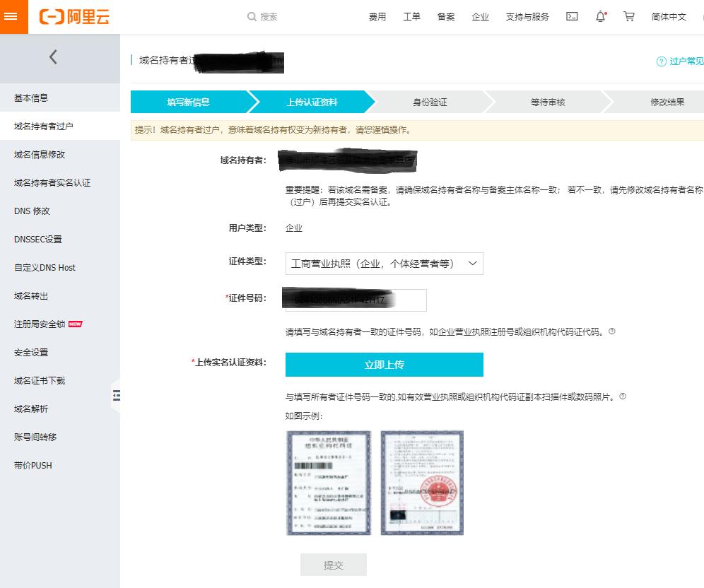Screen dimensions: 704x588
Task: Click help icon after the upload instructions
Action: point(622,396)
